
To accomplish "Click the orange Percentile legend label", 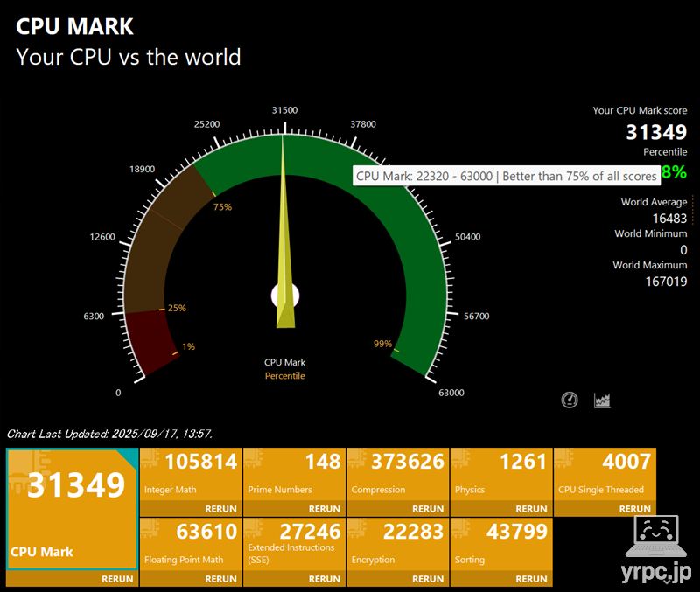I will click(285, 376).
